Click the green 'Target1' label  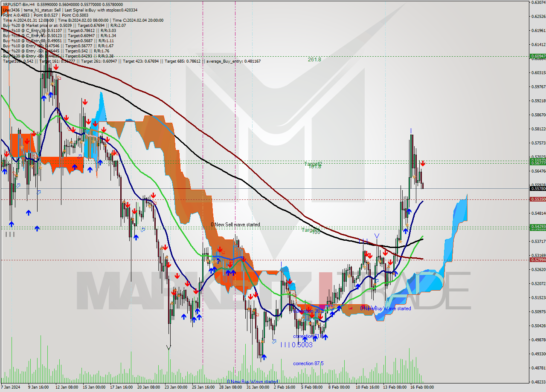tap(311, 230)
